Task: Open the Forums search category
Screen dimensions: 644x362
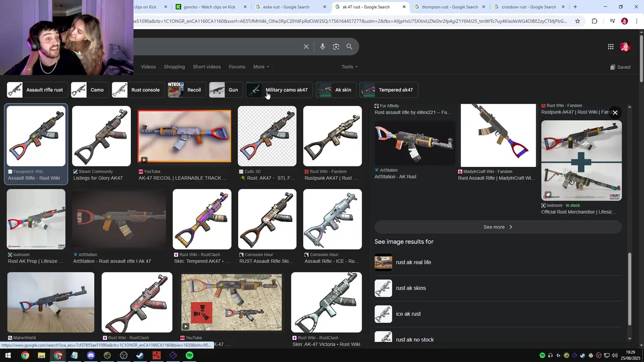Action: tap(237, 67)
